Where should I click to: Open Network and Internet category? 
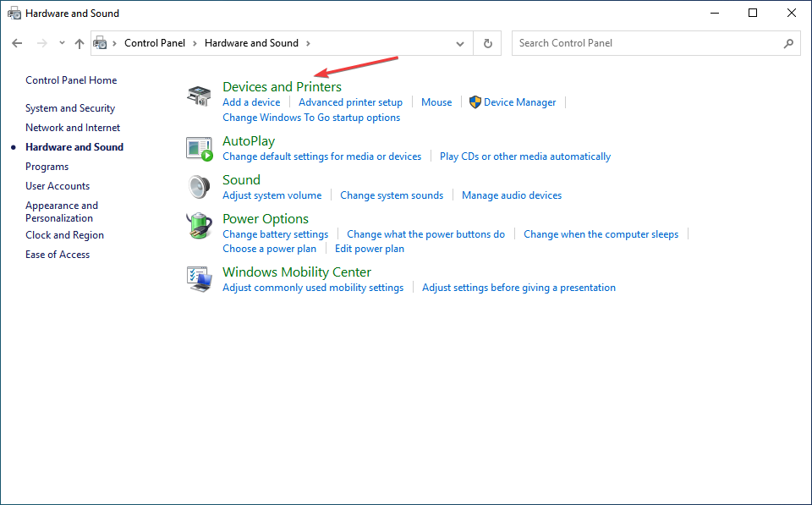(73, 128)
